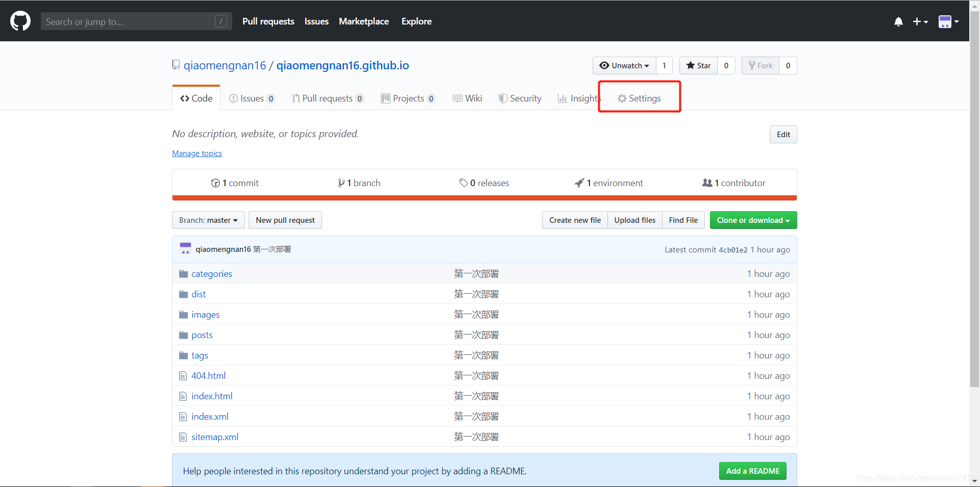Open qiaomengnan16 owner link in title

(225, 65)
